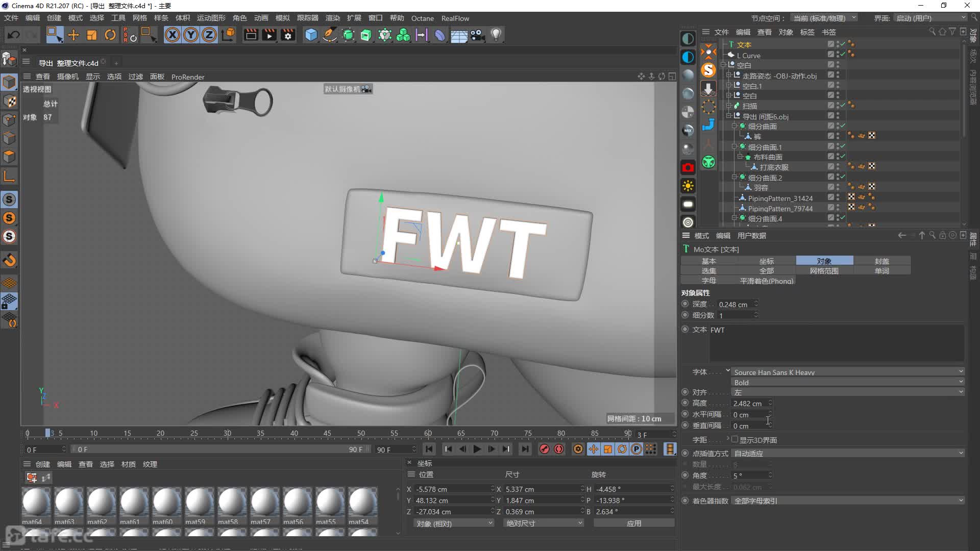Toggle the enable check for 细分曲面
The image size is (980, 551).
(843, 126)
